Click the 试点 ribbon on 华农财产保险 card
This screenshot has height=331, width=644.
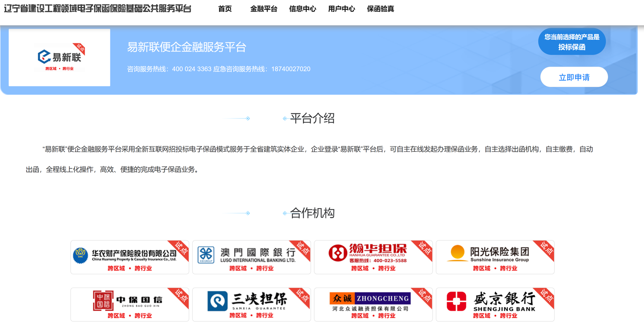180,249
